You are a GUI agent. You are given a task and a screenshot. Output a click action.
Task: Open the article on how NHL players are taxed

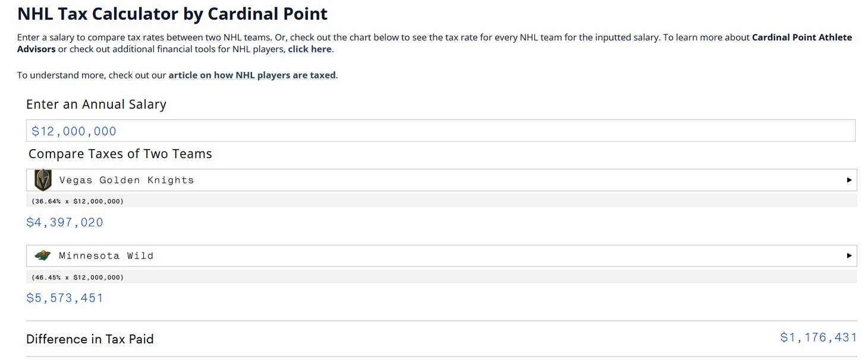tap(252, 75)
